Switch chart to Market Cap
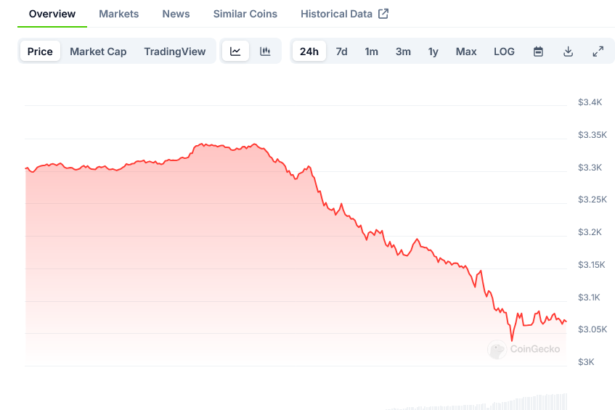The image size is (615, 410). point(96,51)
